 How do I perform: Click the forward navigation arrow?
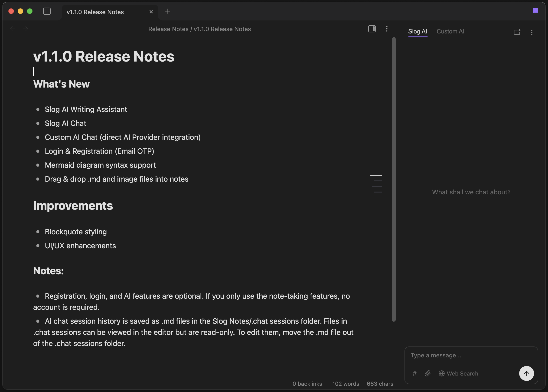click(x=26, y=29)
